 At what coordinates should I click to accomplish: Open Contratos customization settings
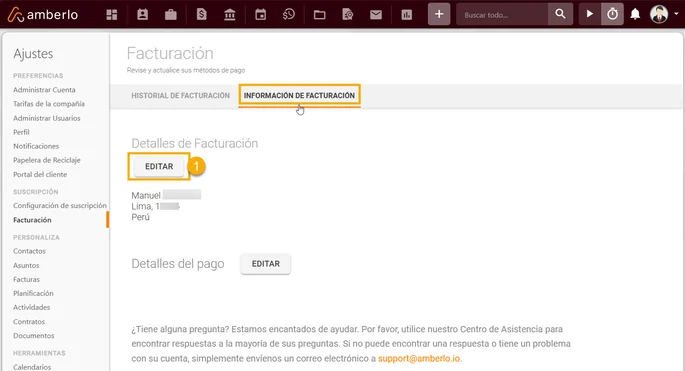(29, 322)
